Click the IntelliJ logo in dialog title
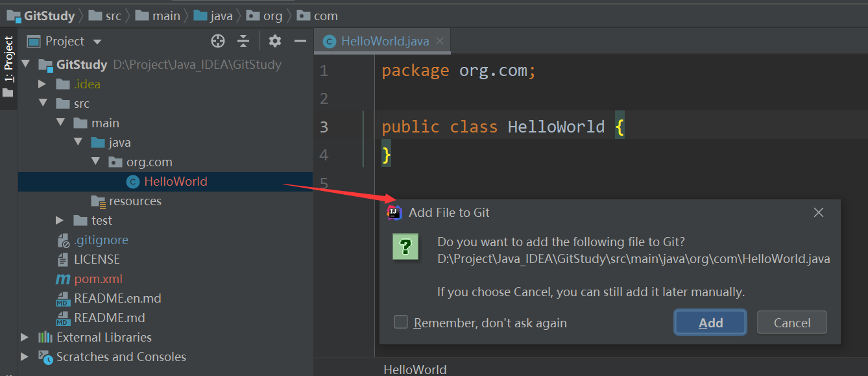 pyautogui.click(x=395, y=212)
